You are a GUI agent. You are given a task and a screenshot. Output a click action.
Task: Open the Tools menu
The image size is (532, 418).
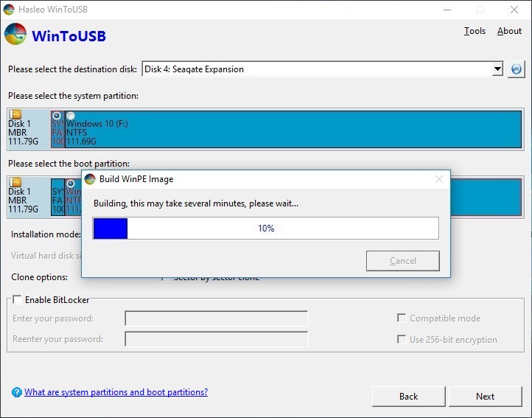475,31
